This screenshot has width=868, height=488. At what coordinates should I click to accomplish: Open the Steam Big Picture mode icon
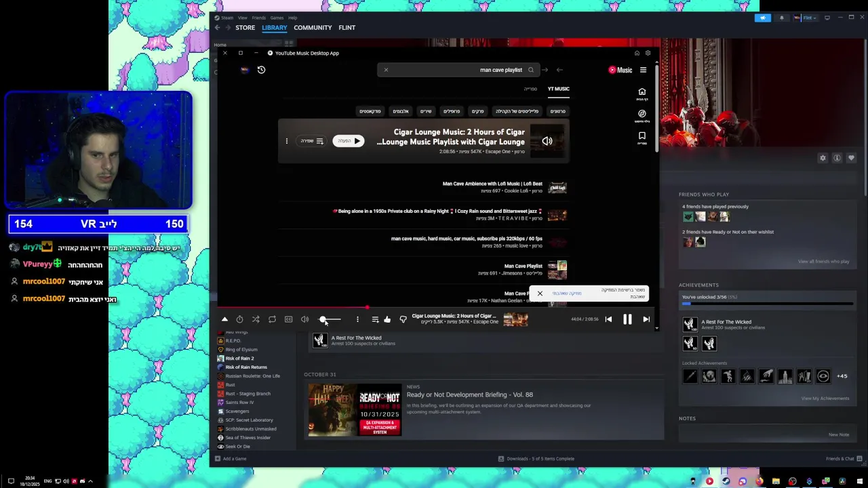(827, 18)
